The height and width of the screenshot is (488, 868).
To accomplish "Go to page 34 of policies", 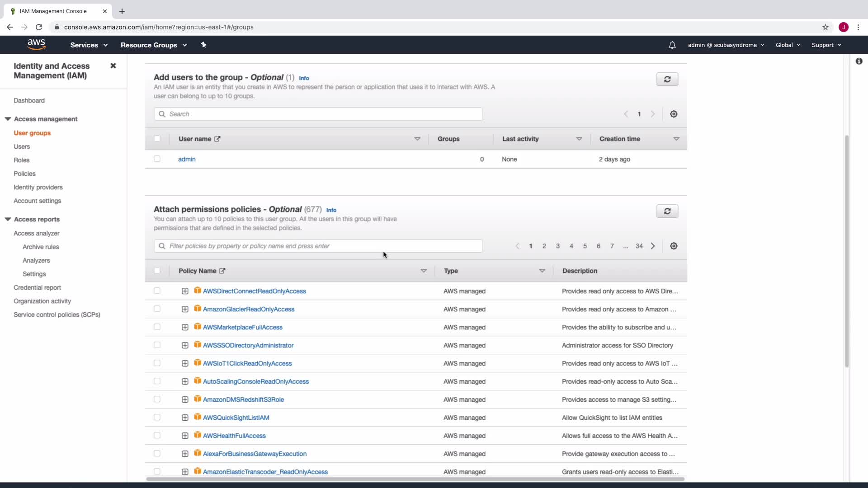I will point(639,246).
